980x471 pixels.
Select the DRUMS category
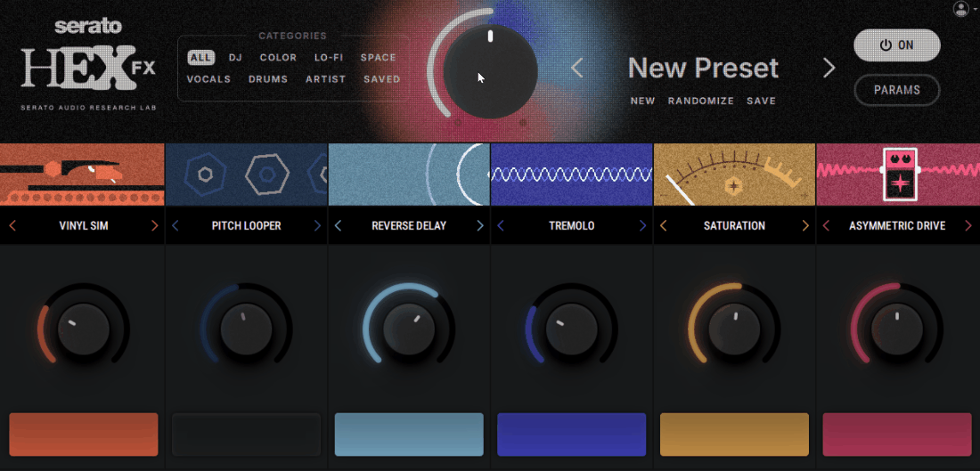(x=268, y=79)
